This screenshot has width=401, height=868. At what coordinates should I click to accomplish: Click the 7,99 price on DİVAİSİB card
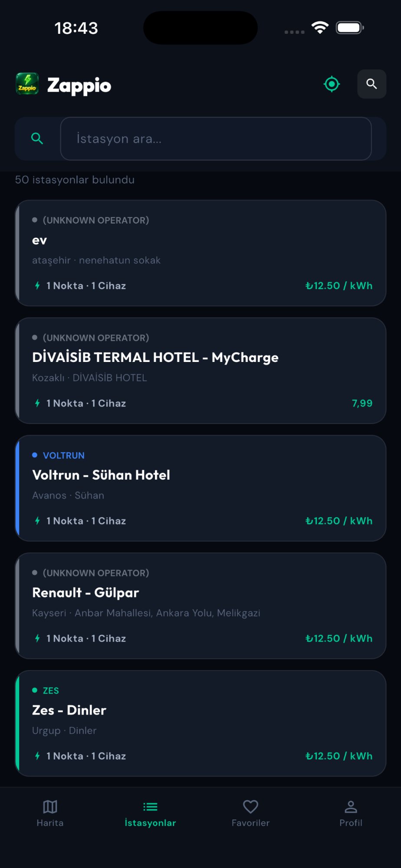[362, 403]
